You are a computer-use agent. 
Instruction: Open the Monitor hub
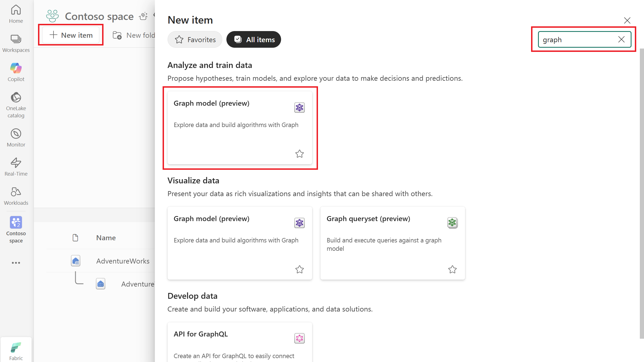16,138
